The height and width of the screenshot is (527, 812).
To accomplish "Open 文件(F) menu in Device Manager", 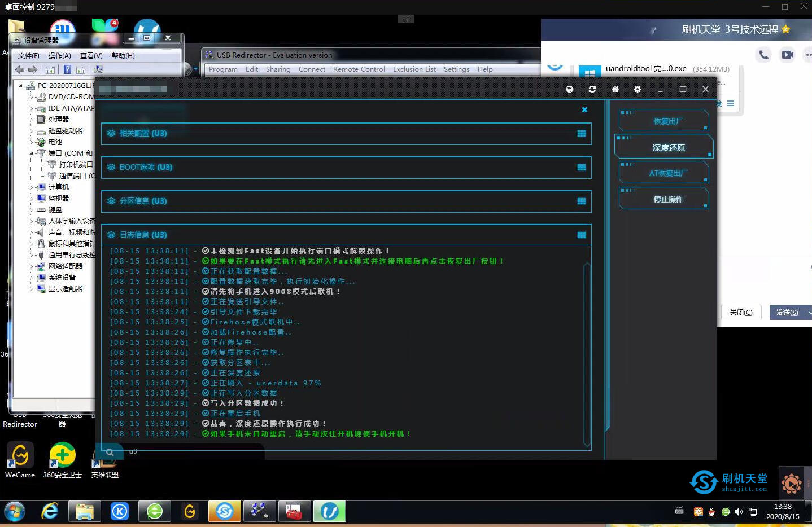I will [x=29, y=56].
